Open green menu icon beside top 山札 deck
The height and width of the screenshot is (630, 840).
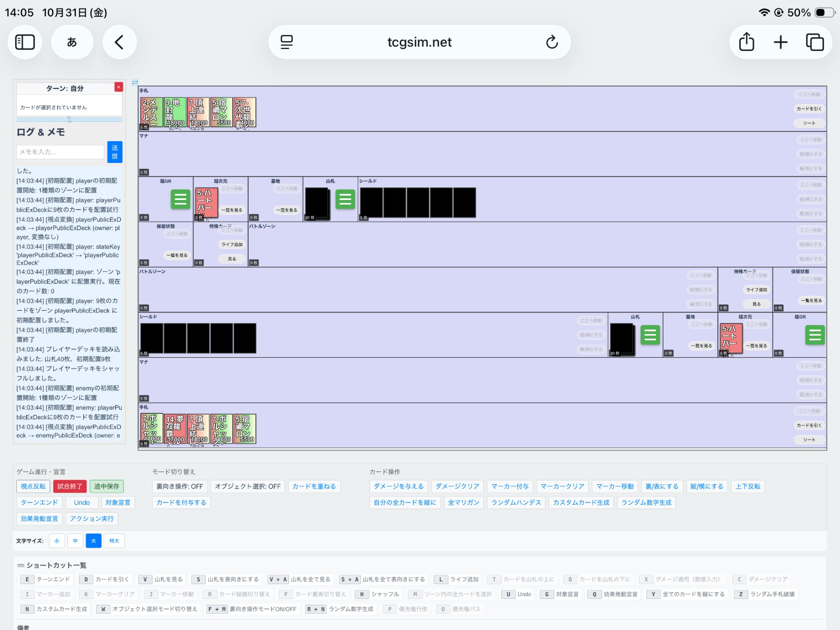pos(345,199)
